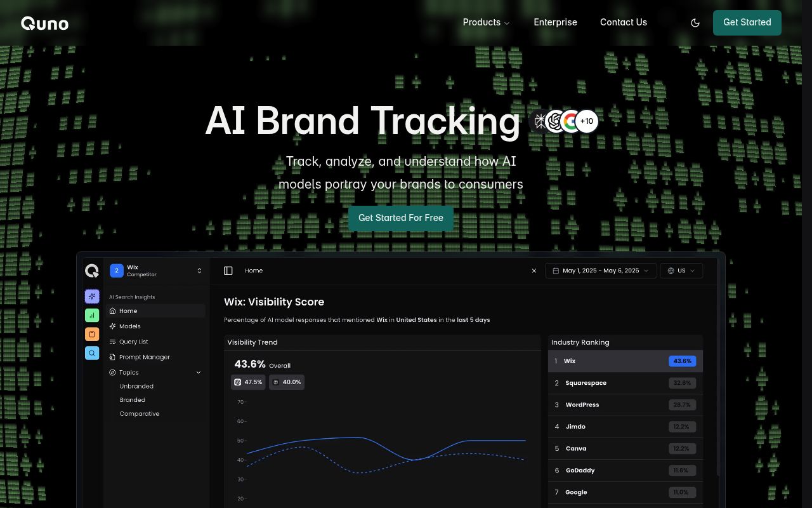This screenshot has height=508, width=812.
Task: Click the Wix: Visibility Score heading
Action: tap(274, 302)
